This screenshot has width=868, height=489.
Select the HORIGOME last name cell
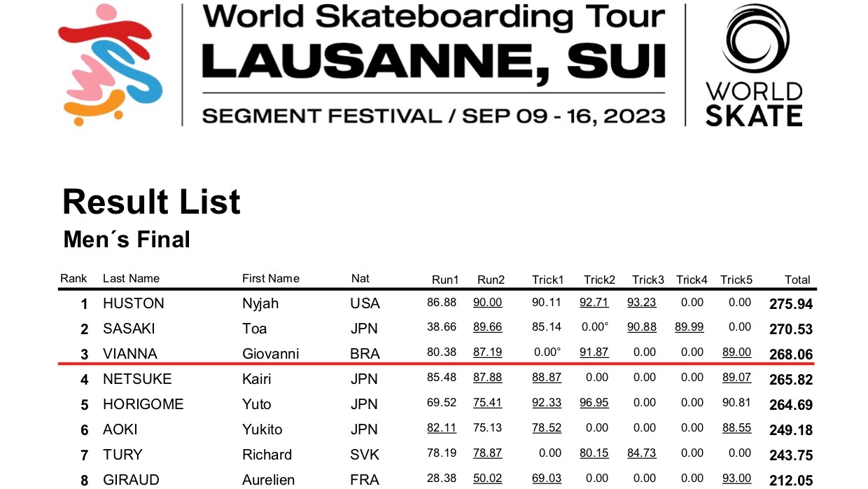tap(143, 404)
